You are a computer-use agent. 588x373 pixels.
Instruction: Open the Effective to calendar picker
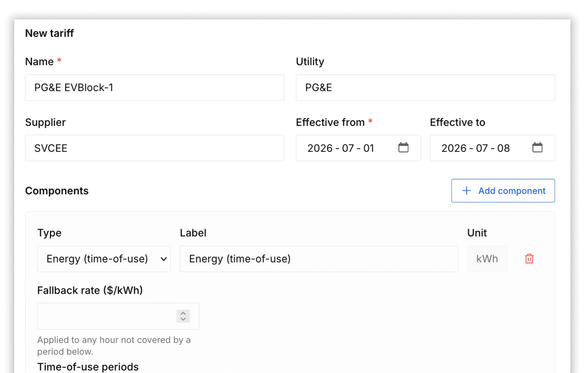click(x=537, y=148)
